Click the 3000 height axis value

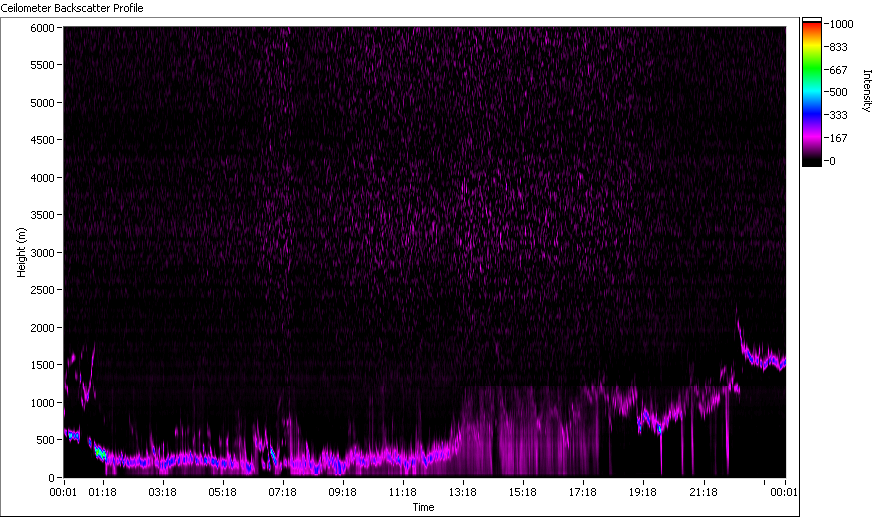[x=42, y=253]
